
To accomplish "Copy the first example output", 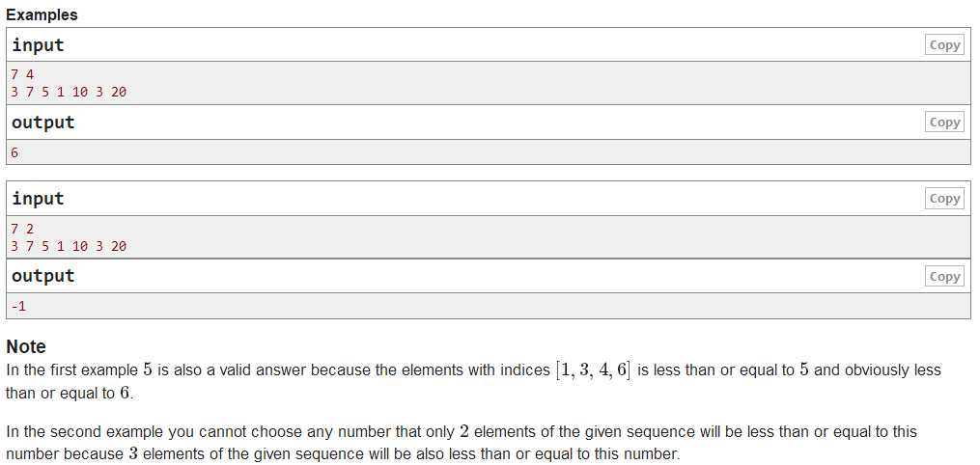I will pos(944,123).
